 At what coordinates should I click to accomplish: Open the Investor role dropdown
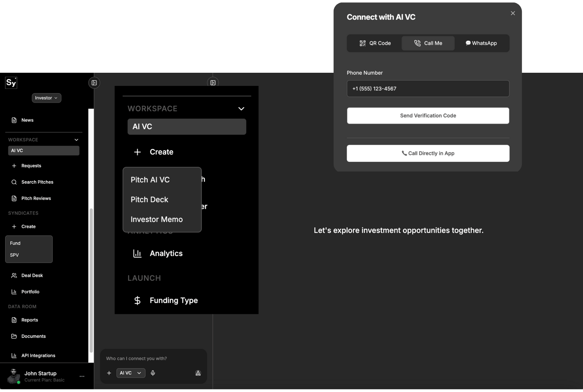pyautogui.click(x=46, y=98)
